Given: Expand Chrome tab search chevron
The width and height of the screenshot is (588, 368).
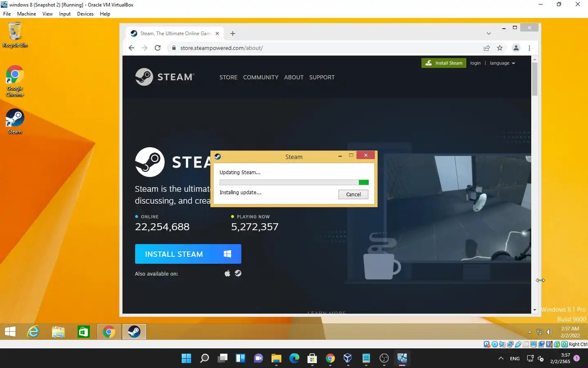Looking at the screenshot, I should (x=489, y=34).
